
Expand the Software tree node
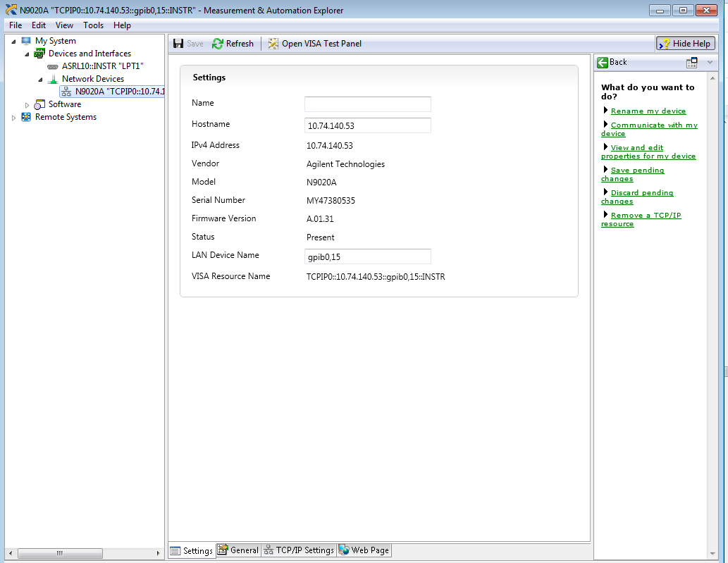[27, 106]
